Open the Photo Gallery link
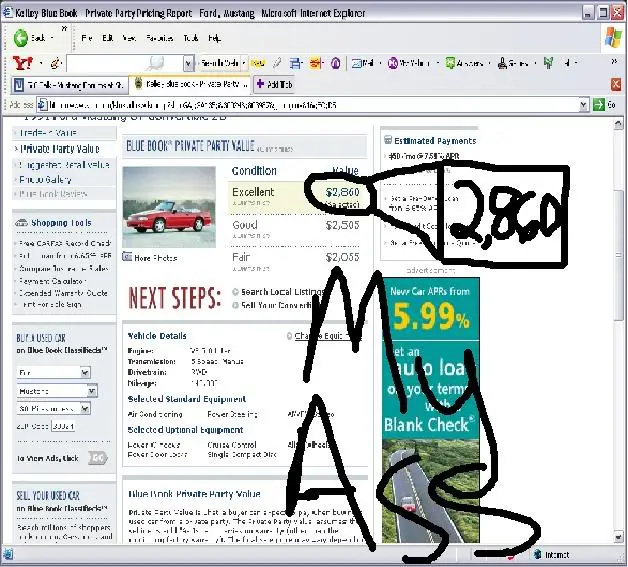Screen dimensions: 628x567 [x=45, y=179]
